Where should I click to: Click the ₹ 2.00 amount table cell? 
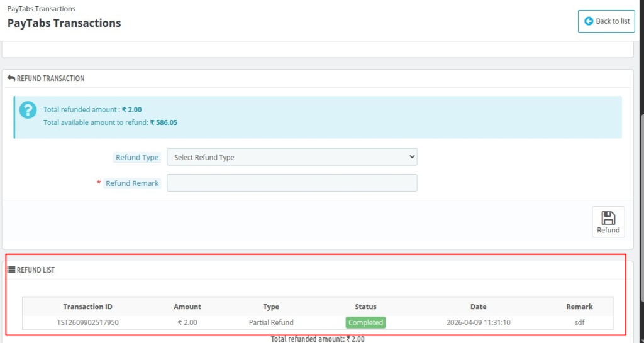click(x=187, y=322)
